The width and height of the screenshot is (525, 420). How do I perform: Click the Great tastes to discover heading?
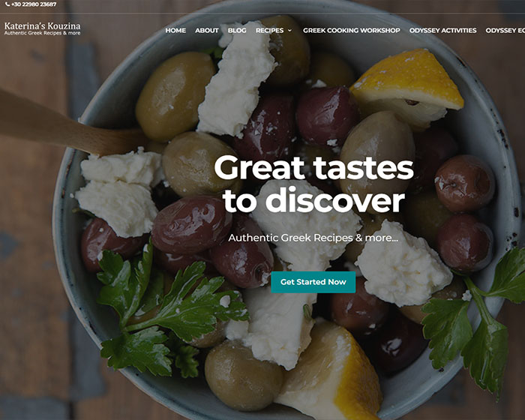click(313, 184)
